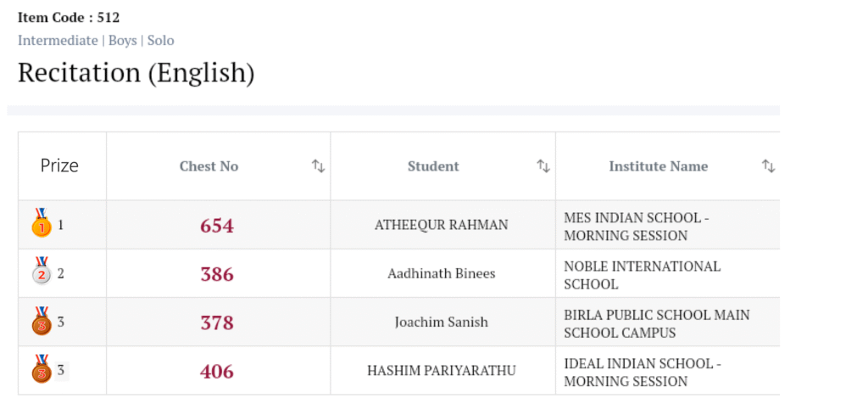Image resolution: width=868 pixels, height=415 pixels.
Task: Sort table using the Chest No arrows icon
Action: click(x=318, y=166)
